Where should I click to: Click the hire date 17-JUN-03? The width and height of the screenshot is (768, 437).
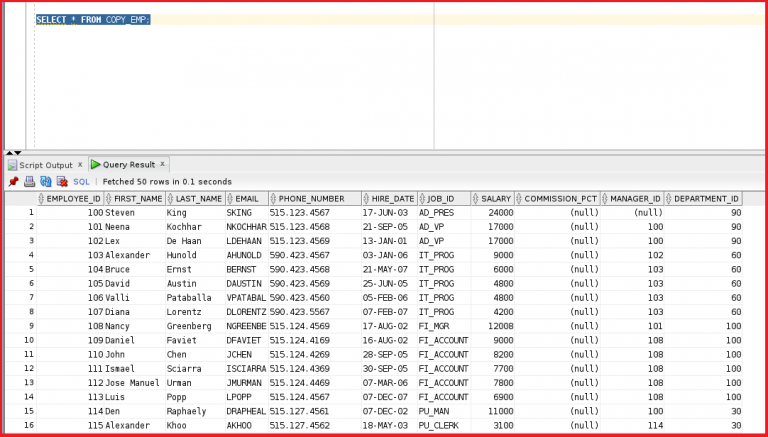tap(388, 213)
